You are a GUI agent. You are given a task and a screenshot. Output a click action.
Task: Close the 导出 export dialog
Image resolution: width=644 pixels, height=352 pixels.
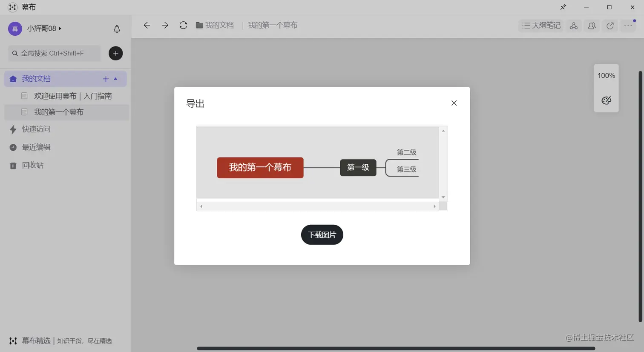(x=454, y=103)
